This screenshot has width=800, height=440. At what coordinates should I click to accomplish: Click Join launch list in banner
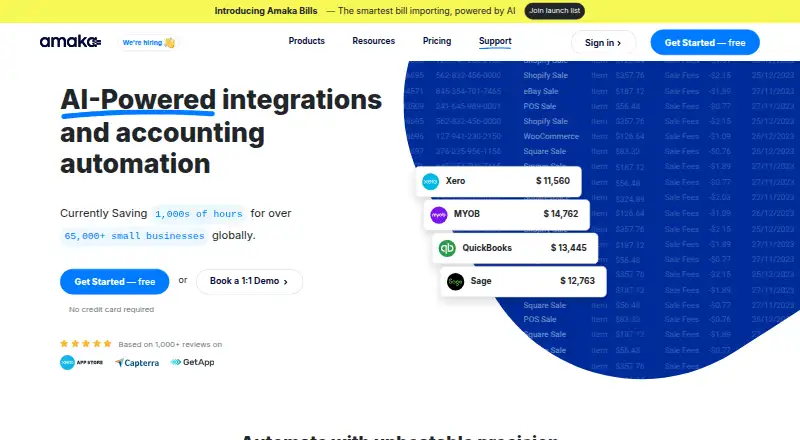click(x=555, y=11)
